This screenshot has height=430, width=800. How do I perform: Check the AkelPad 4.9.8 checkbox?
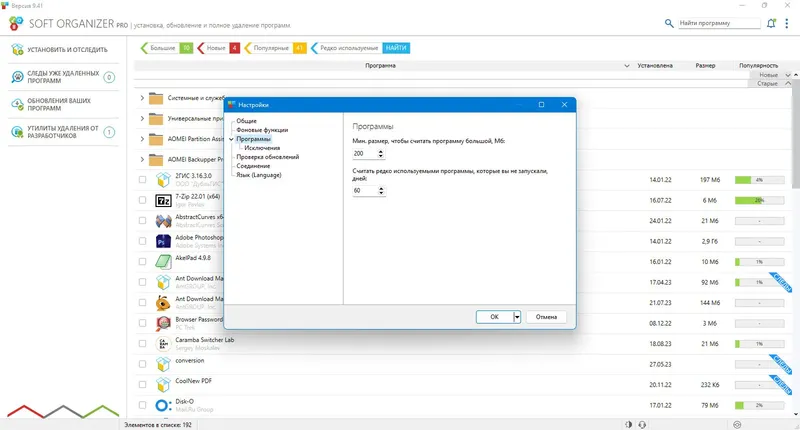click(142, 262)
